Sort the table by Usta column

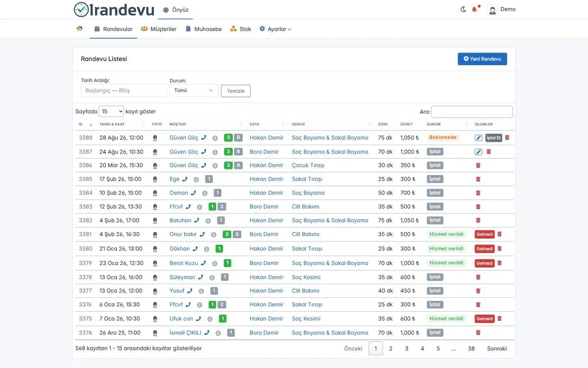[x=267, y=124]
